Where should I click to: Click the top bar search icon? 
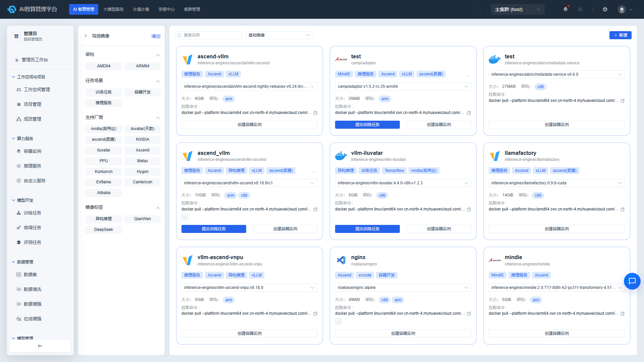click(x=479, y=9)
